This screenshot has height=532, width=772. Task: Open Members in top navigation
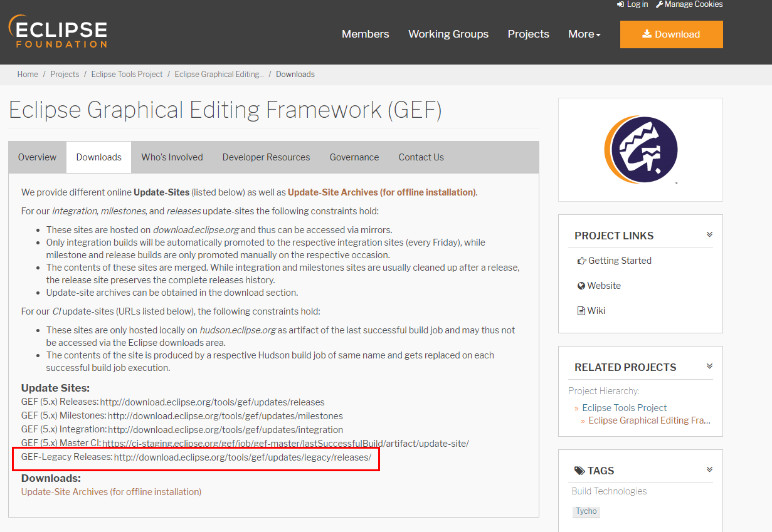[365, 34]
